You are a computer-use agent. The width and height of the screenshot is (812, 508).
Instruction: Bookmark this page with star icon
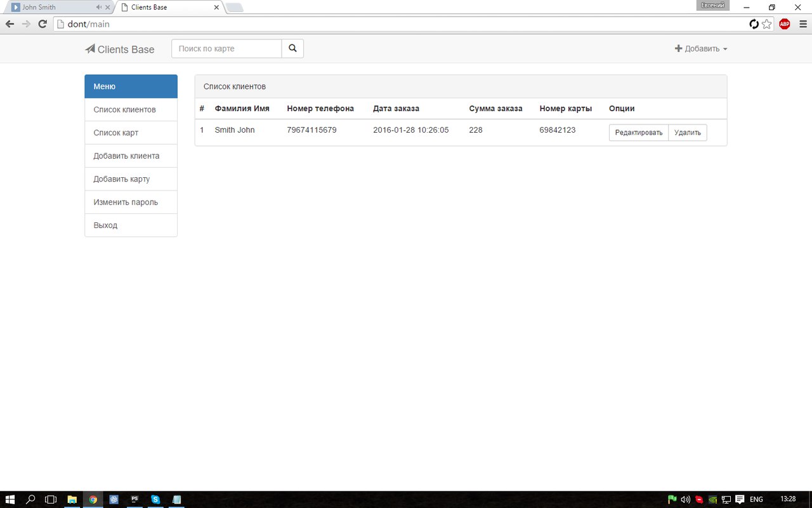point(767,24)
